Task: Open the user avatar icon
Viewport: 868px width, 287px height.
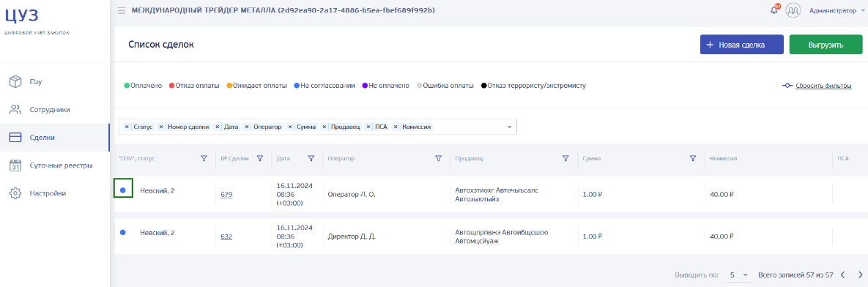Action: [793, 10]
